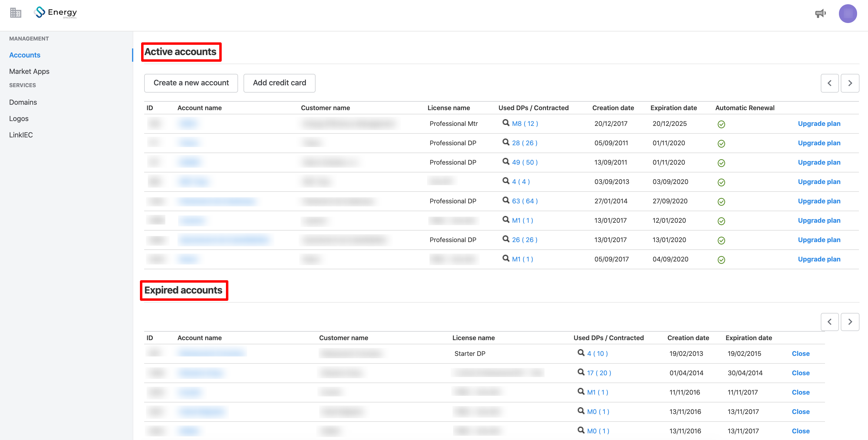The height and width of the screenshot is (440, 868).
Task: Open the announcements megaphone icon
Action: coord(820,13)
